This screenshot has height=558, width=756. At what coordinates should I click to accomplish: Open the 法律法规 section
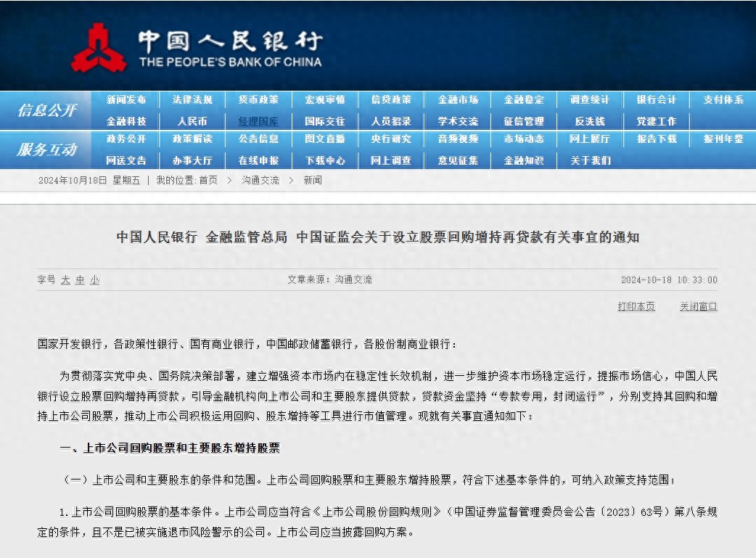click(193, 100)
